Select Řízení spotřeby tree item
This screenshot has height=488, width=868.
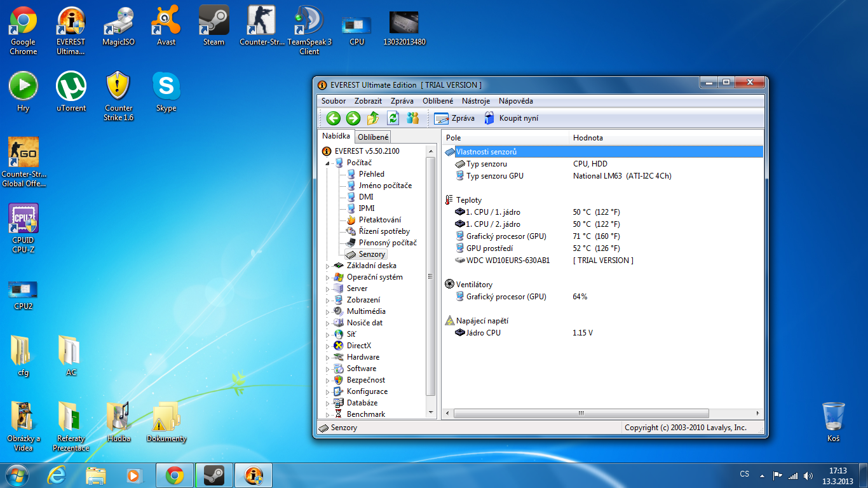pos(384,231)
